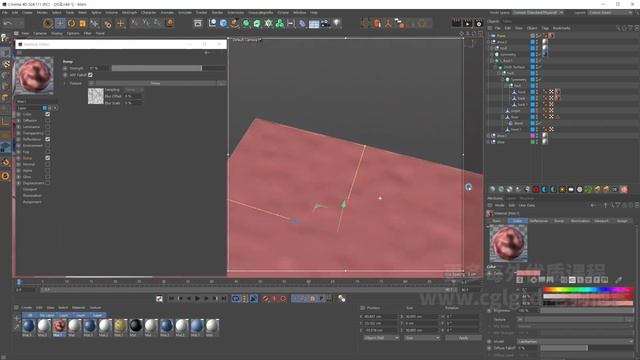Expand the shoe object in Object Manager
640x360 pixels.
tap(489, 142)
